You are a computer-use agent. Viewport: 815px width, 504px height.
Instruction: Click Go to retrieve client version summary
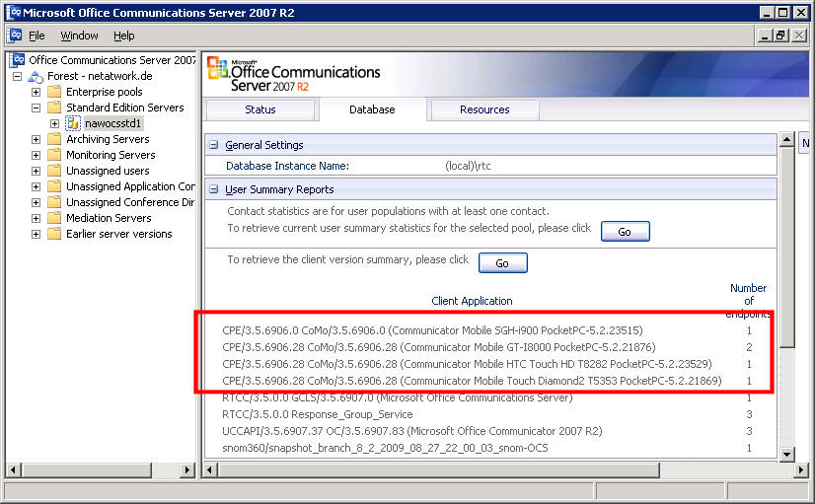[502, 263]
